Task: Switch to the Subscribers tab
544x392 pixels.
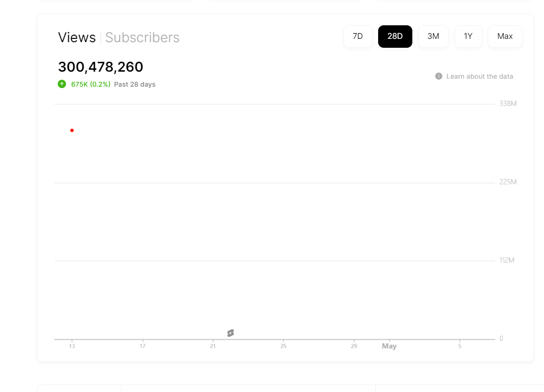Action: (x=142, y=37)
